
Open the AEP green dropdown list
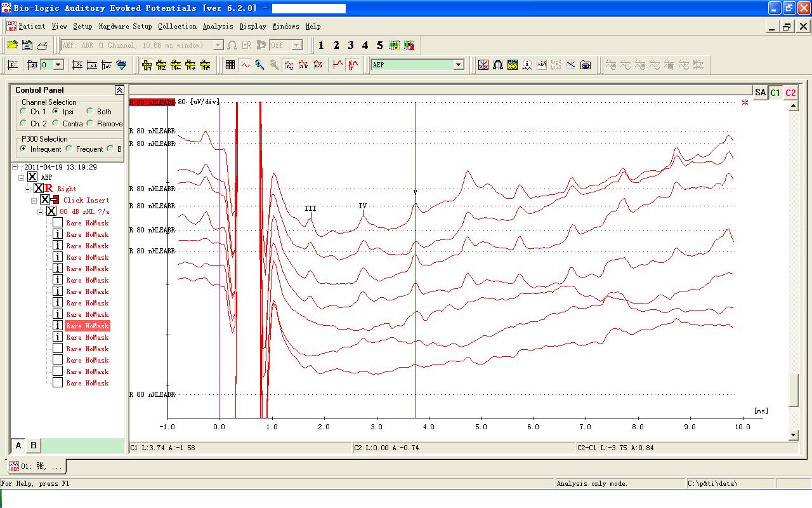pos(459,65)
